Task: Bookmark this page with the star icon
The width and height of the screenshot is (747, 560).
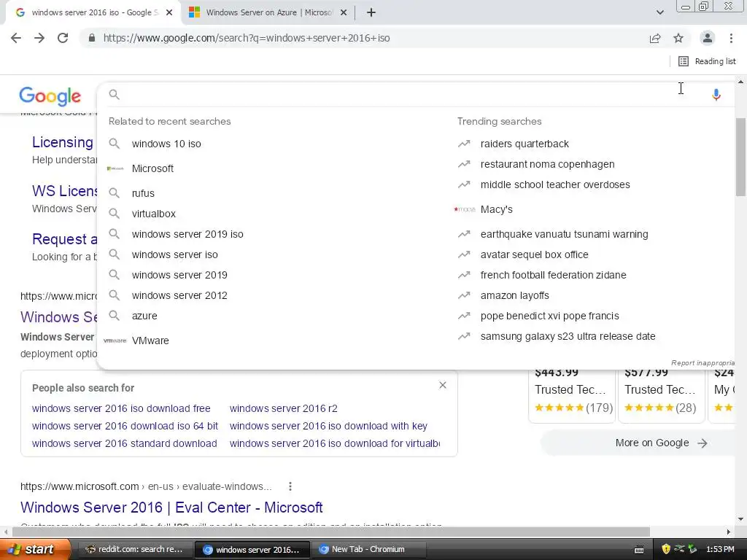Action: [678, 38]
